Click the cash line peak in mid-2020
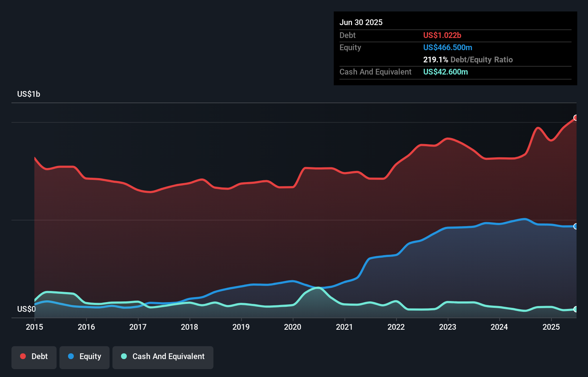The image size is (588, 377). (x=317, y=288)
